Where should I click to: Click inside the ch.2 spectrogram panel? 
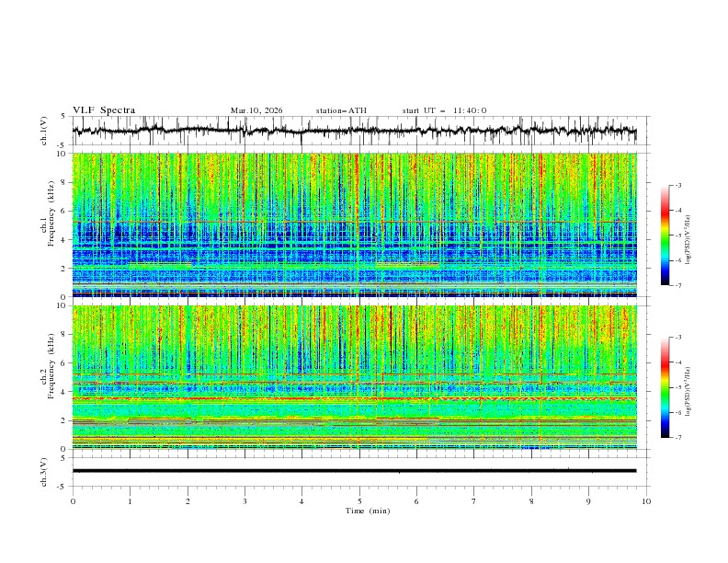pos(355,377)
